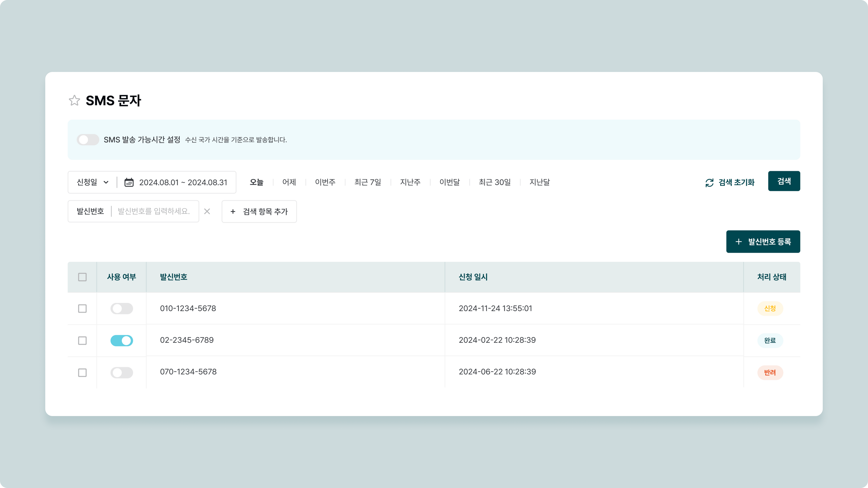
Task: Enable SMS 발송 가능시간 설정 toggle
Action: click(88, 140)
